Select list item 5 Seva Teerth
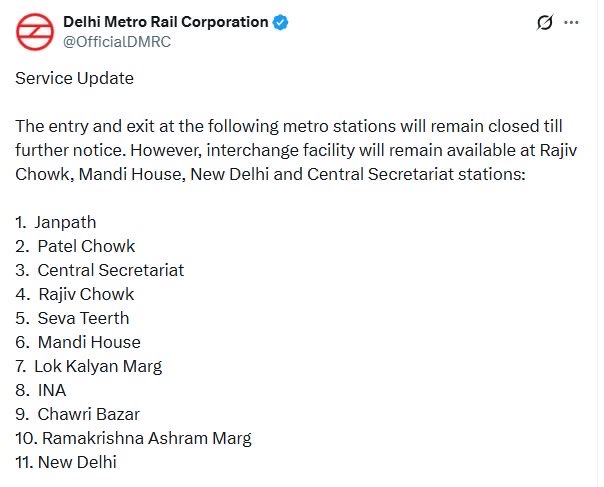604x487 pixels. (x=72, y=318)
